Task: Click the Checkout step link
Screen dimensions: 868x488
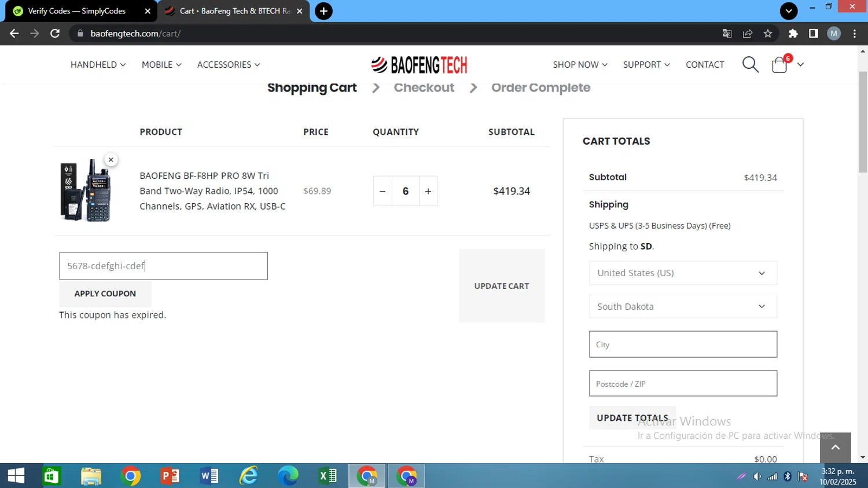Action: [x=424, y=87]
